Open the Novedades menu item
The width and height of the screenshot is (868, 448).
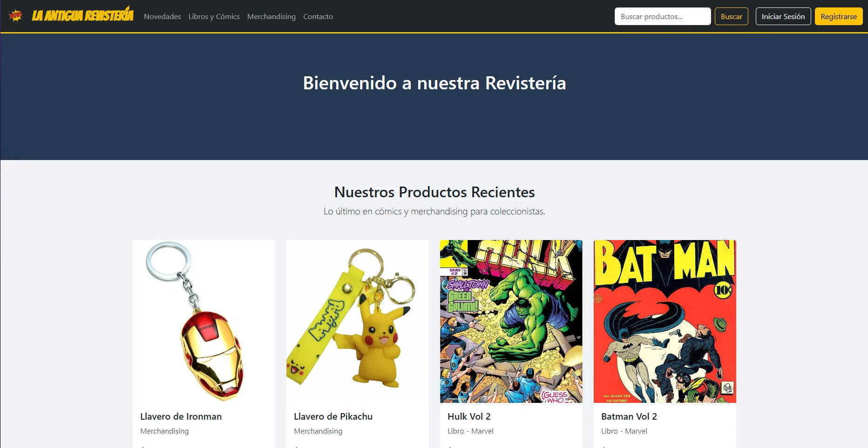(x=162, y=17)
